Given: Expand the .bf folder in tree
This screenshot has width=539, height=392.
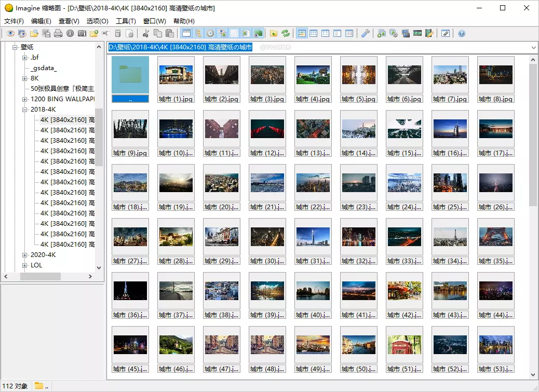Looking at the screenshot, I should [24, 58].
